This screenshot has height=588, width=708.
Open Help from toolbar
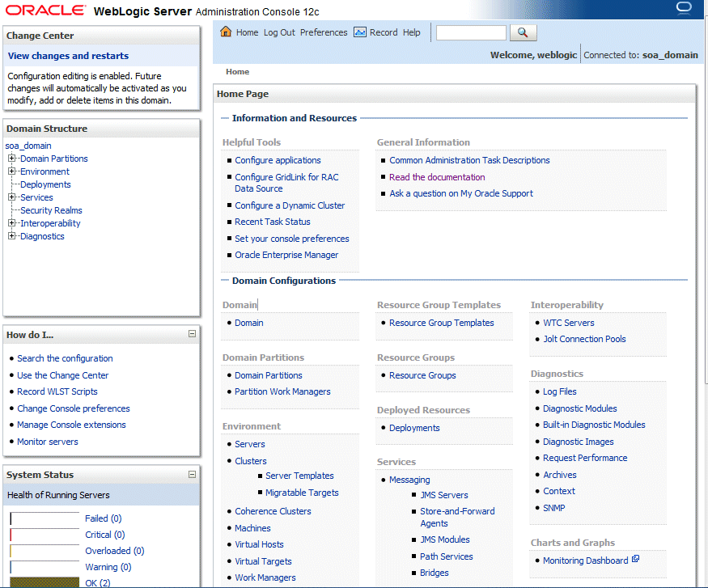pyautogui.click(x=411, y=32)
